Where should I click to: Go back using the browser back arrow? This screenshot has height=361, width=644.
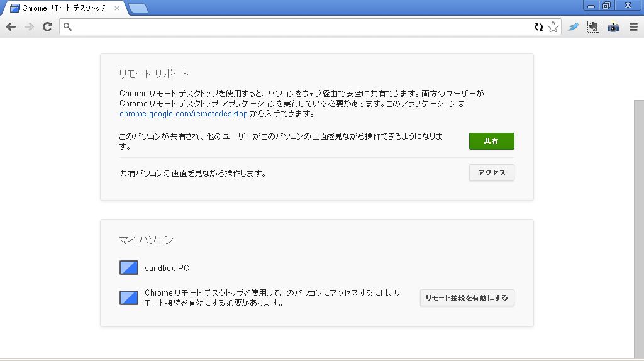11,27
